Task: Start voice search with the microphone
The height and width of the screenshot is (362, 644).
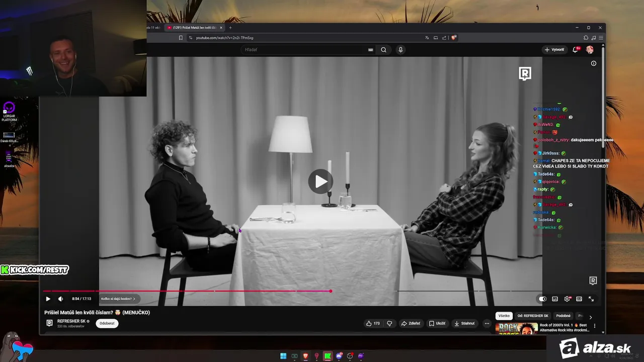Action: 400,50
